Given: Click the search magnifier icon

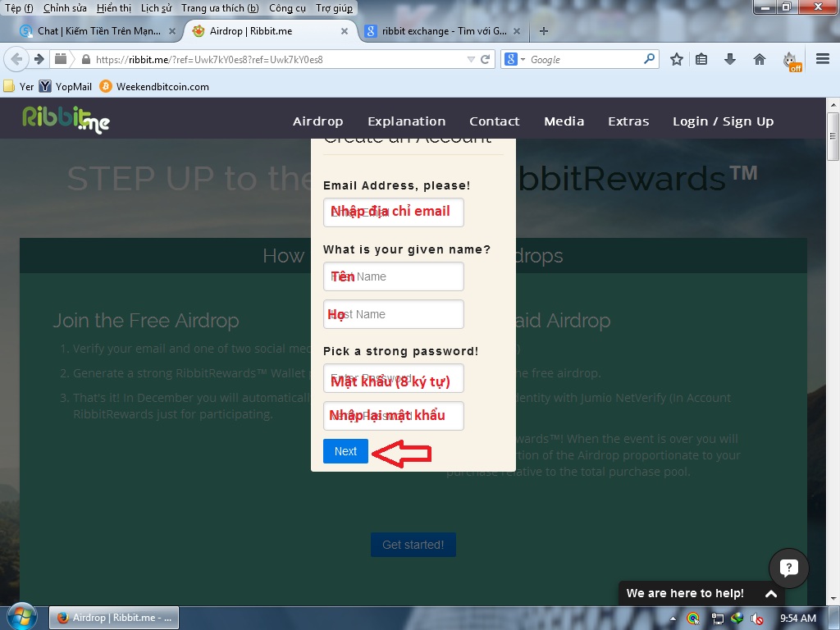Looking at the screenshot, I should (x=649, y=59).
